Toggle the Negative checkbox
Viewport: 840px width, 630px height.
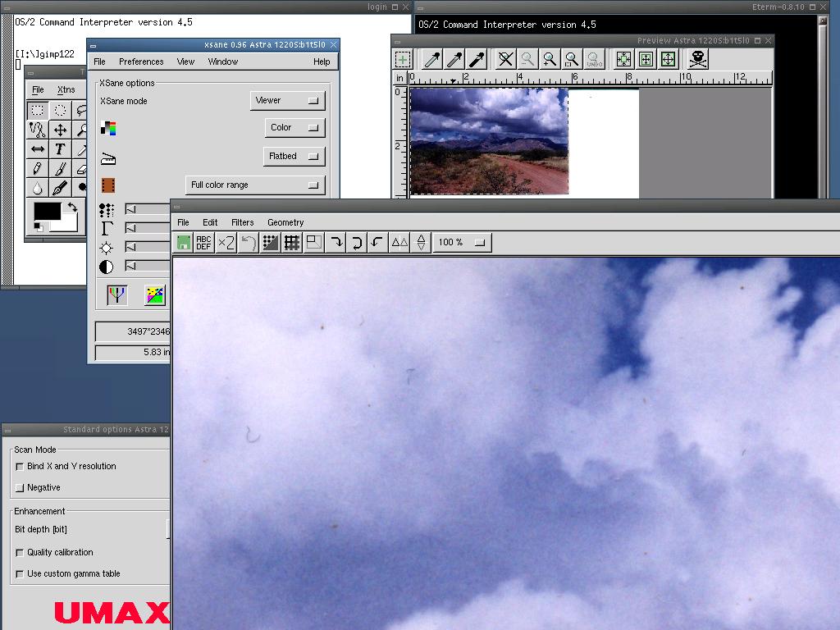(x=20, y=488)
